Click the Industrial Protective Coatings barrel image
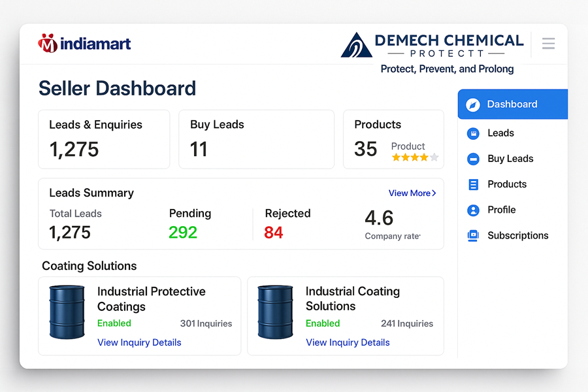Image resolution: width=588 pixels, height=392 pixels. (x=67, y=312)
